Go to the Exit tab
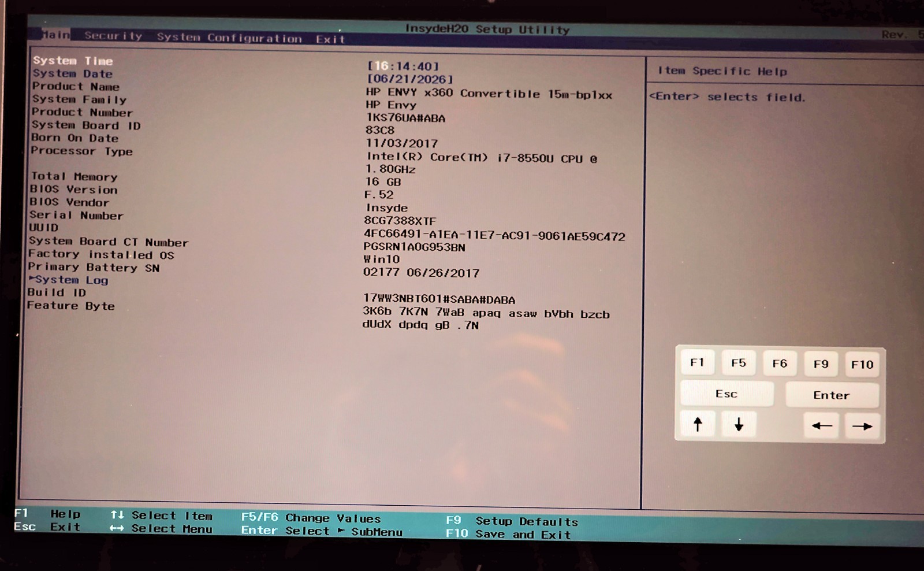Viewport: 924px width, 571px height. click(330, 39)
